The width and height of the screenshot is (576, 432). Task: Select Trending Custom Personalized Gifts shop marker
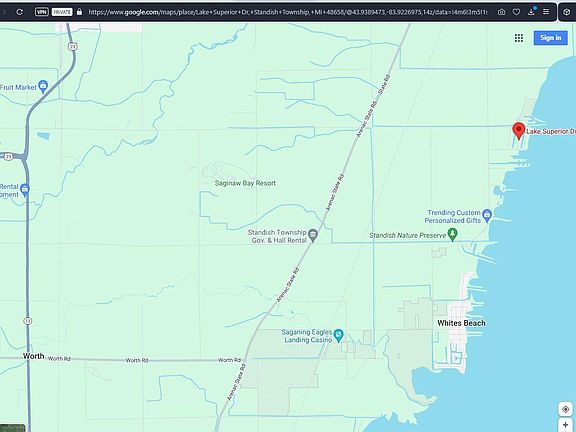(x=487, y=215)
